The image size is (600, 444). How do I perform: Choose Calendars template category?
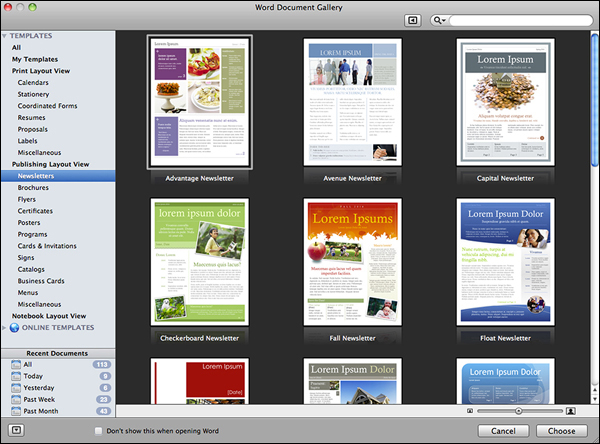(33, 83)
